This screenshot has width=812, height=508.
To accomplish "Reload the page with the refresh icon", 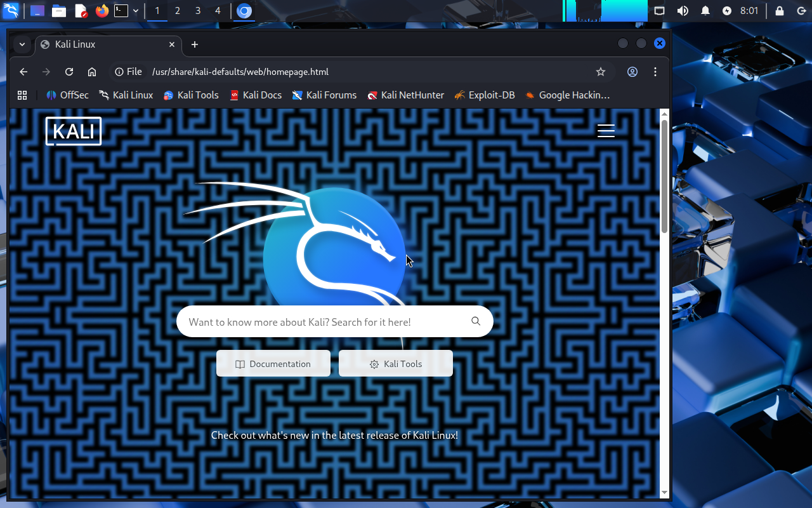I will [69, 72].
